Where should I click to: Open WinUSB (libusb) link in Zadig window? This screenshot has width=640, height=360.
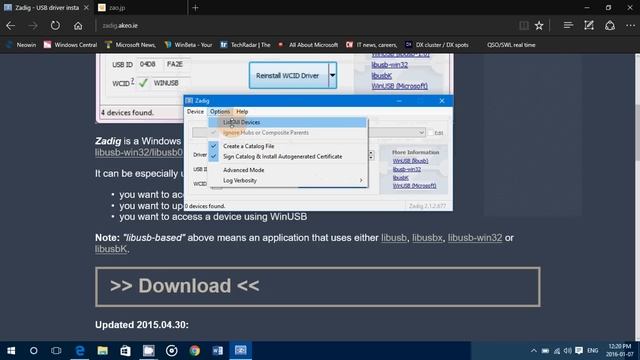(x=410, y=161)
